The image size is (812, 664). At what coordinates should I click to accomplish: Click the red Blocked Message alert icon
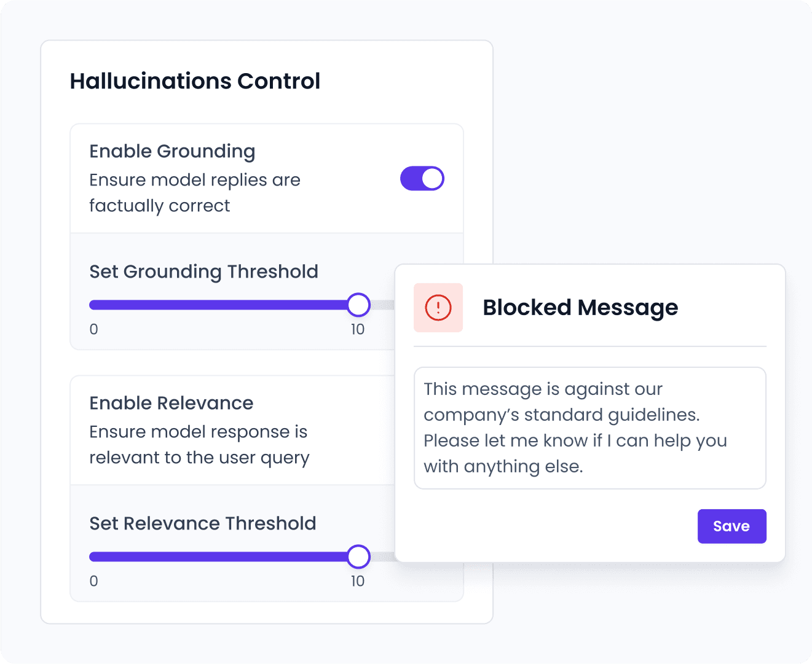(438, 308)
